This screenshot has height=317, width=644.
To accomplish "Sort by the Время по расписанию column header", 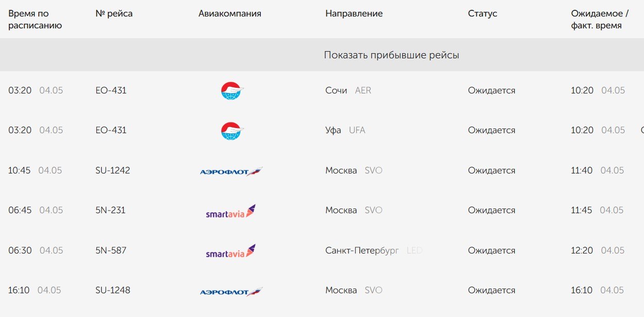I will point(35,20).
